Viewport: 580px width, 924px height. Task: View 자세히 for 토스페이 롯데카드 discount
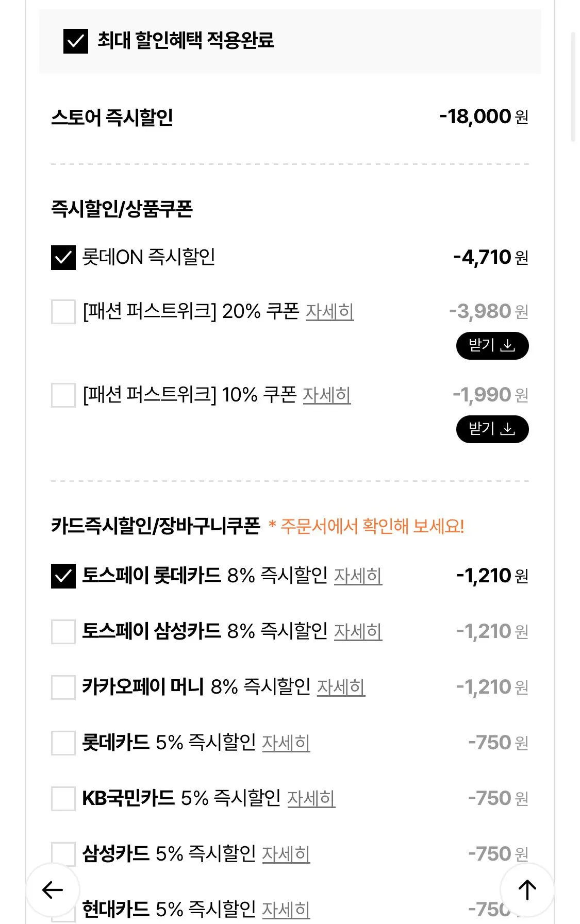point(358,576)
